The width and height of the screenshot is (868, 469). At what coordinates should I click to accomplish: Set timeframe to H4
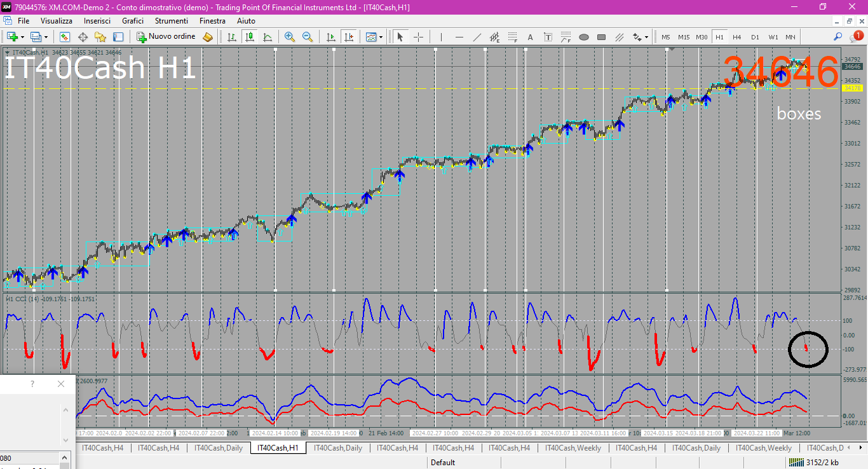737,37
